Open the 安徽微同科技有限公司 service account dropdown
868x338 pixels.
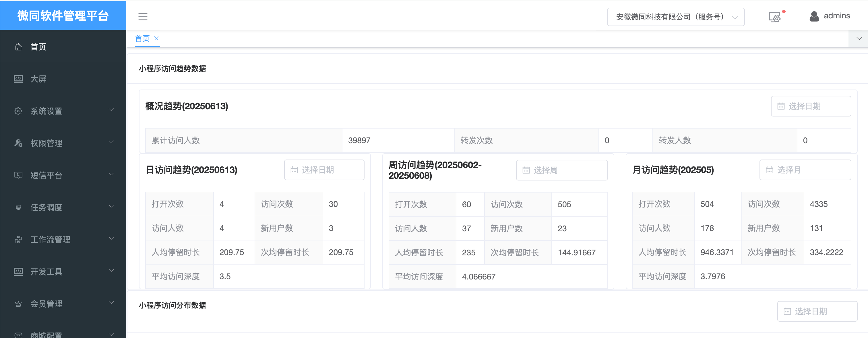(x=676, y=17)
